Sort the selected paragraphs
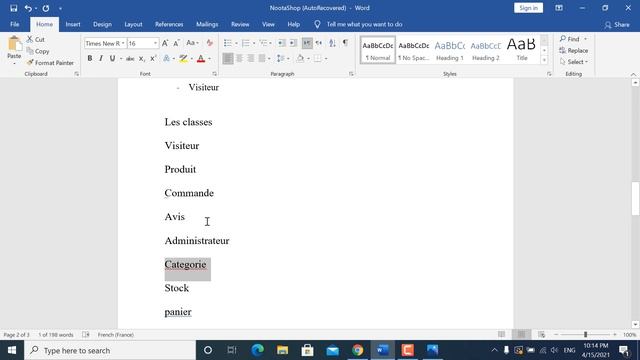 click(332, 43)
